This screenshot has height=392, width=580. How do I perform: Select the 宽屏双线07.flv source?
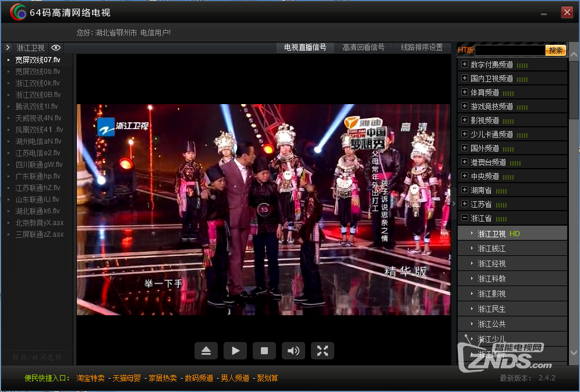click(38, 59)
